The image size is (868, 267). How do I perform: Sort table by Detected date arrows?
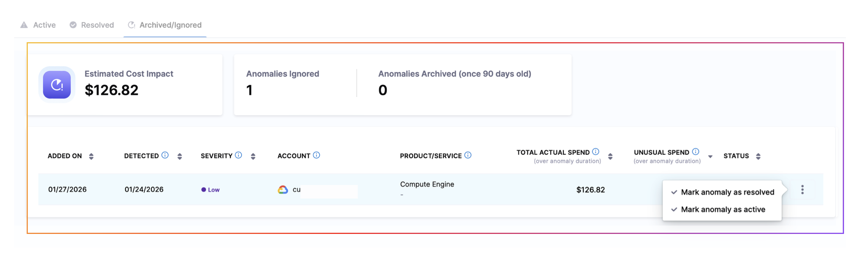click(x=179, y=156)
